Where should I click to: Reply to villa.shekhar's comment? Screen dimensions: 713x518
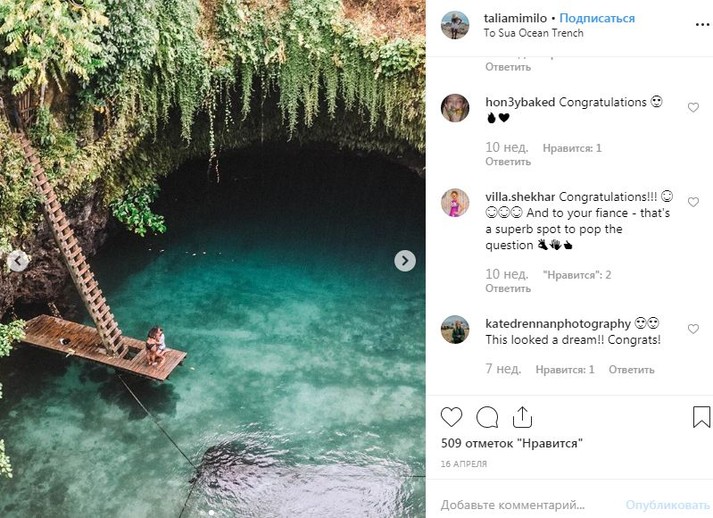coord(508,289)
